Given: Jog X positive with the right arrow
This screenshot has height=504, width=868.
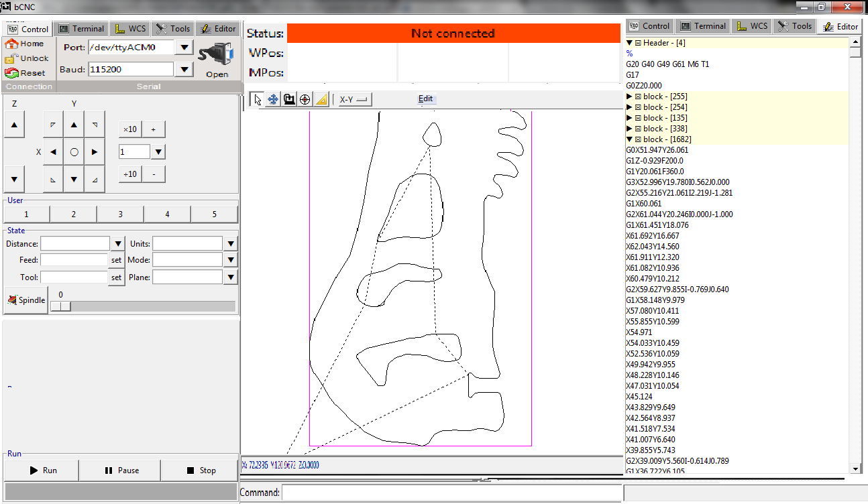Looking at the screenshot, I should [95, 152].
